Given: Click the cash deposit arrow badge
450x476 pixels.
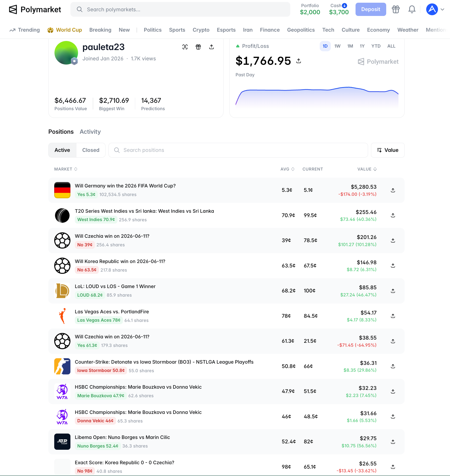Looking at the screenshot, I should tap(344, 5).
